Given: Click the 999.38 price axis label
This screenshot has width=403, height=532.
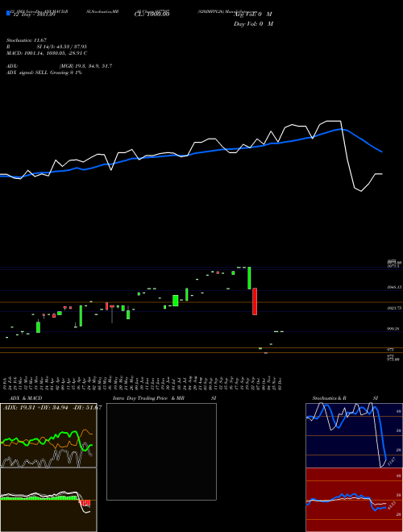Looking at the screenshot, I should point(393,329).
